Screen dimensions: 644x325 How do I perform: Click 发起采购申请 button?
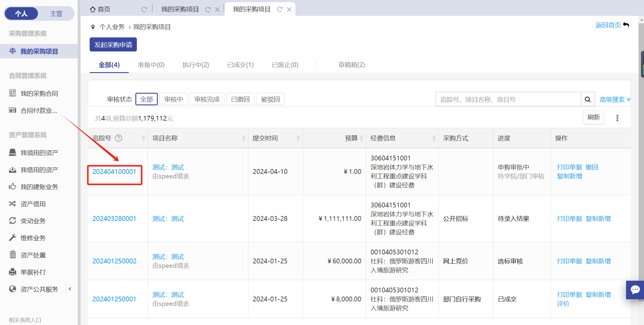pos(113,45)
